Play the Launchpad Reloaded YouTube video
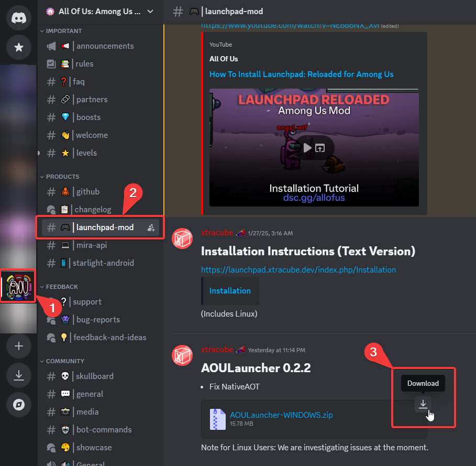 307,148
